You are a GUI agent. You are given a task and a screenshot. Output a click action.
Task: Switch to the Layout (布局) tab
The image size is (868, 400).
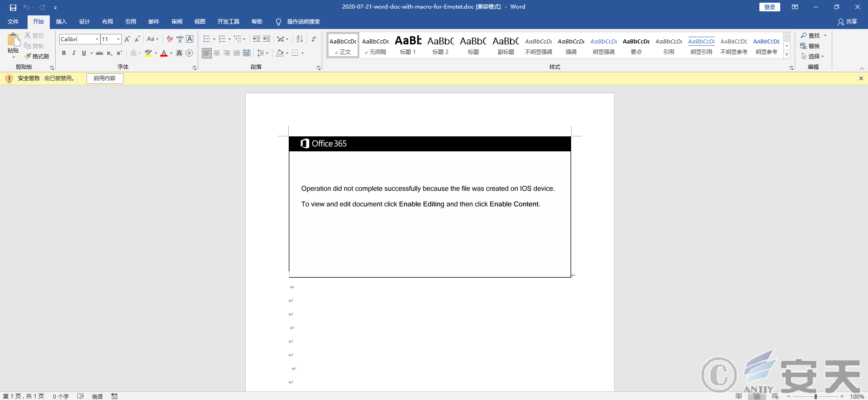click(x=107, y=22)
